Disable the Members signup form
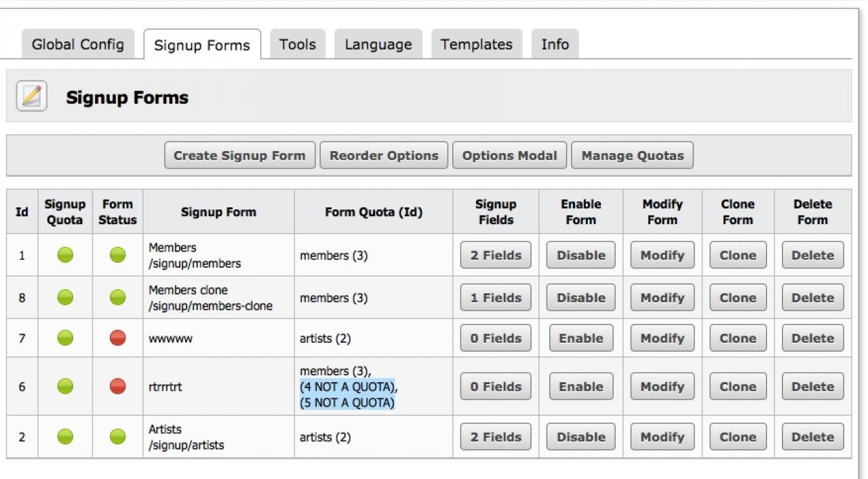 tap(580, 255)
